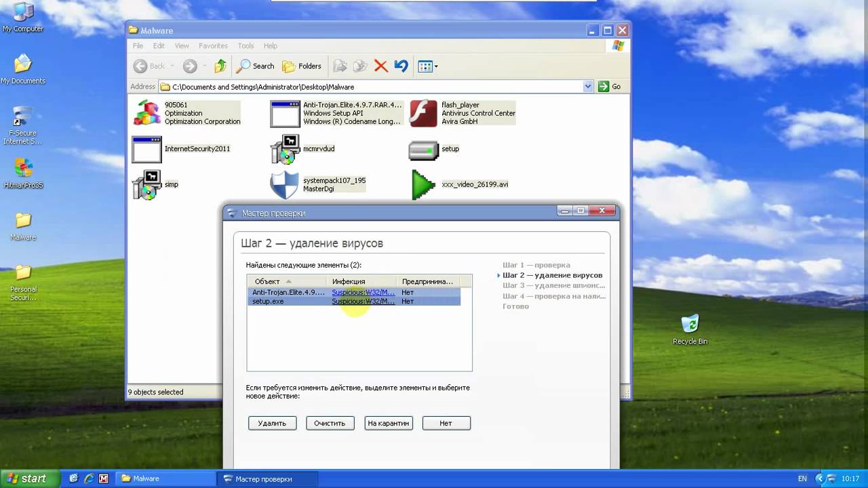This screenshot has width=868, height=488.
Task: Open the Malware folder on desktop
Action: tap(23, 226)
